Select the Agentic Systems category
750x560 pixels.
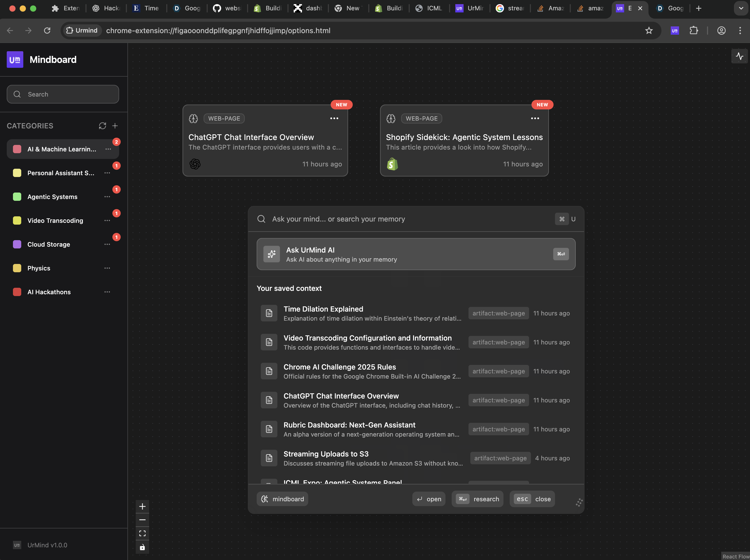52,196
